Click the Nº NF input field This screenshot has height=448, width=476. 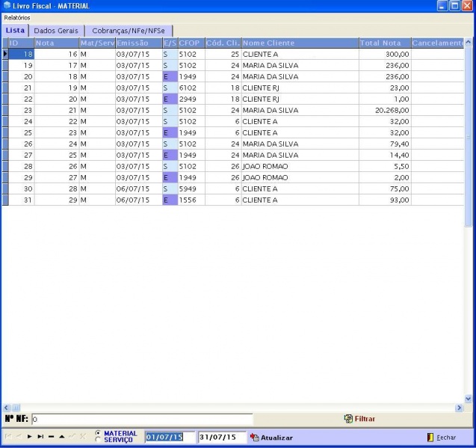pos(142,420)
